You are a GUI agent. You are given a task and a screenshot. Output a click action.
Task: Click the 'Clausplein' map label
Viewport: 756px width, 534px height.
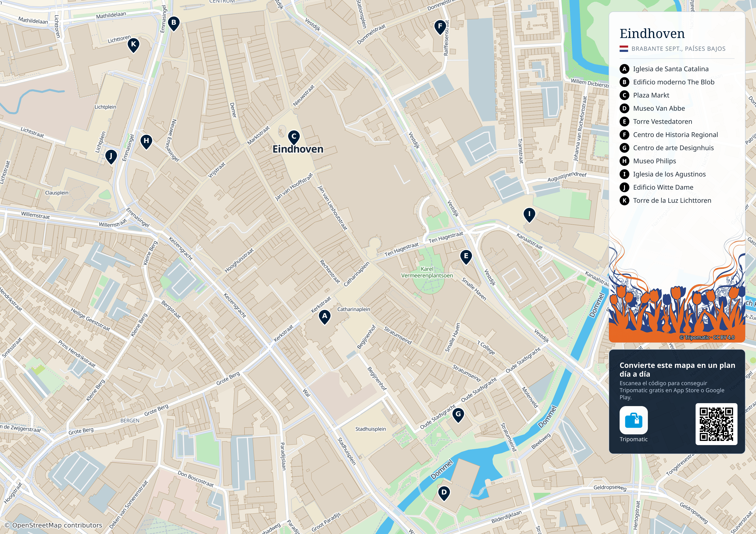[x=57, y=193]
